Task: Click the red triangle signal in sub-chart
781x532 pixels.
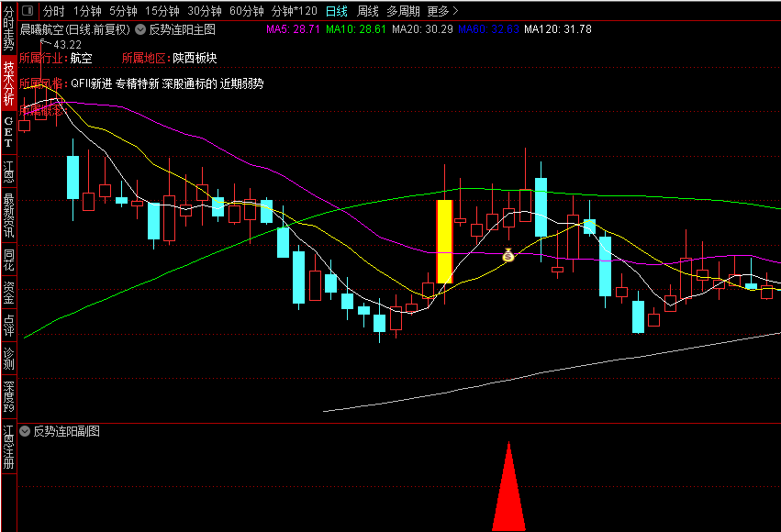Action: (508, 486)
